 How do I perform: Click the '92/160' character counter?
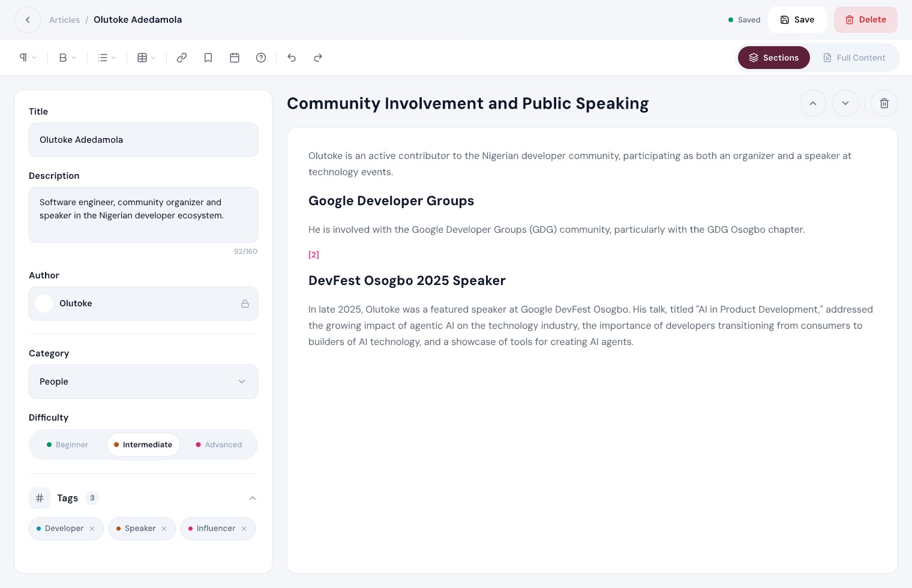[x=245, y=251]
